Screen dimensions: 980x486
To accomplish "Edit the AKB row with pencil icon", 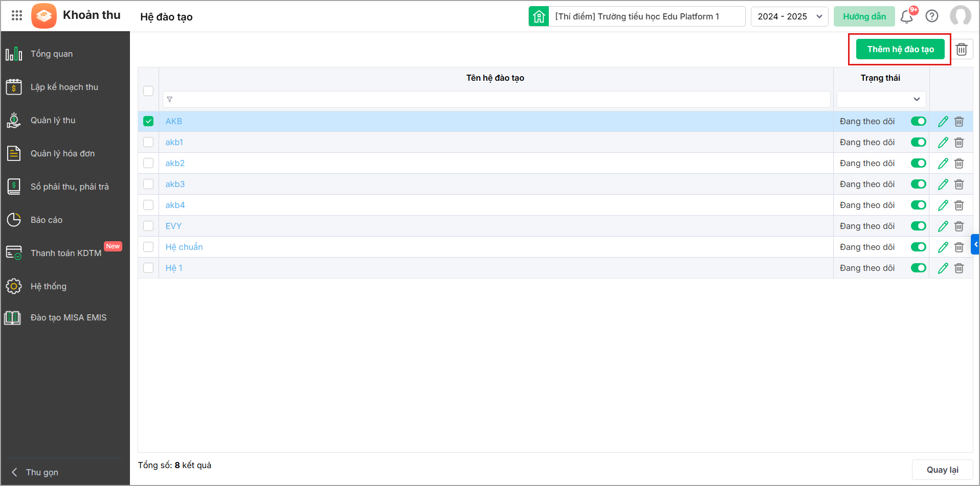I will [x=943, y=122].
